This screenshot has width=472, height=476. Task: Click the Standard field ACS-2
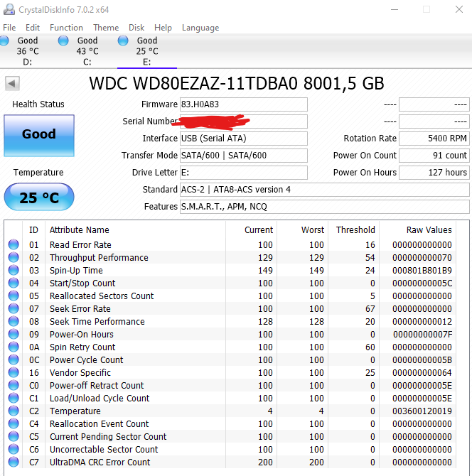click(325, 190)
